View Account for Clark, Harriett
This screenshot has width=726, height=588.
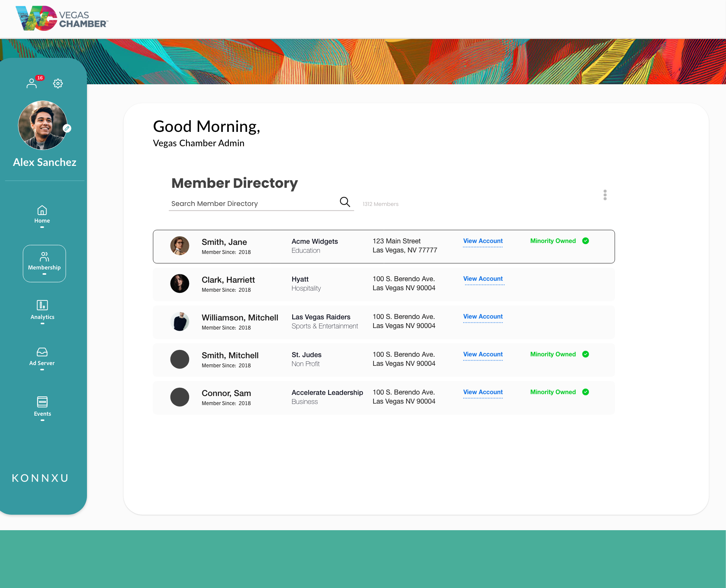click(x=483, y=279)
